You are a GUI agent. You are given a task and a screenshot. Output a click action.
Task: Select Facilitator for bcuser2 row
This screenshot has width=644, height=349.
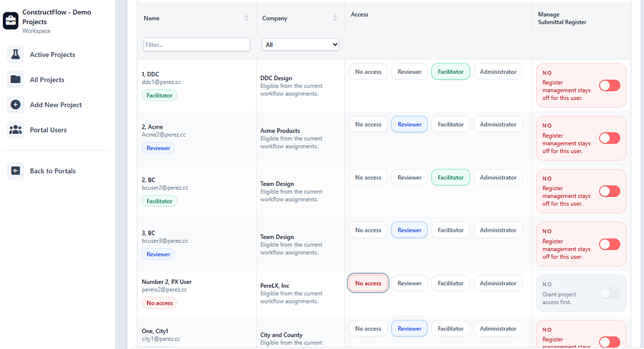click(451, 177)
